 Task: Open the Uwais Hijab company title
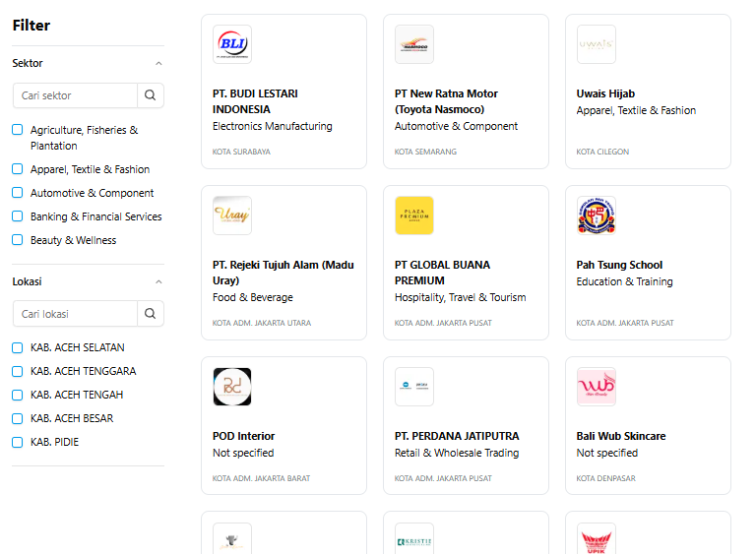pyautogui.click(x=605, y=93)
